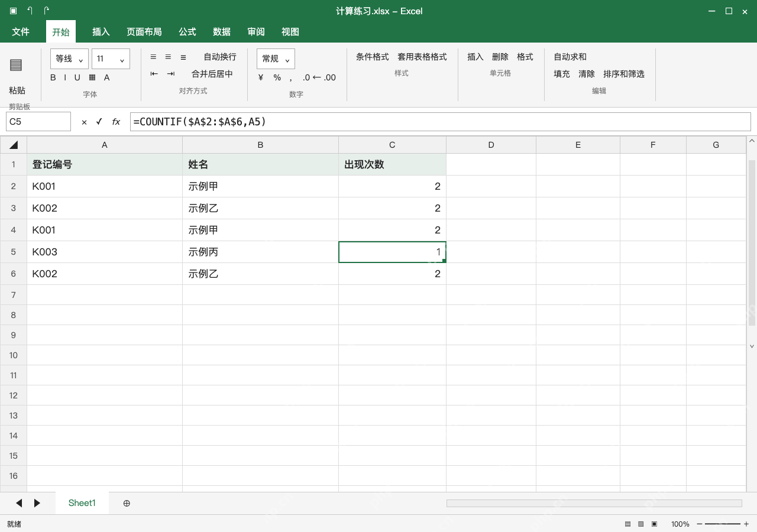Screen dimensions: 757x532
Task: Toggle 合并后居中 merge and center
Action: (x=212, y=74)
